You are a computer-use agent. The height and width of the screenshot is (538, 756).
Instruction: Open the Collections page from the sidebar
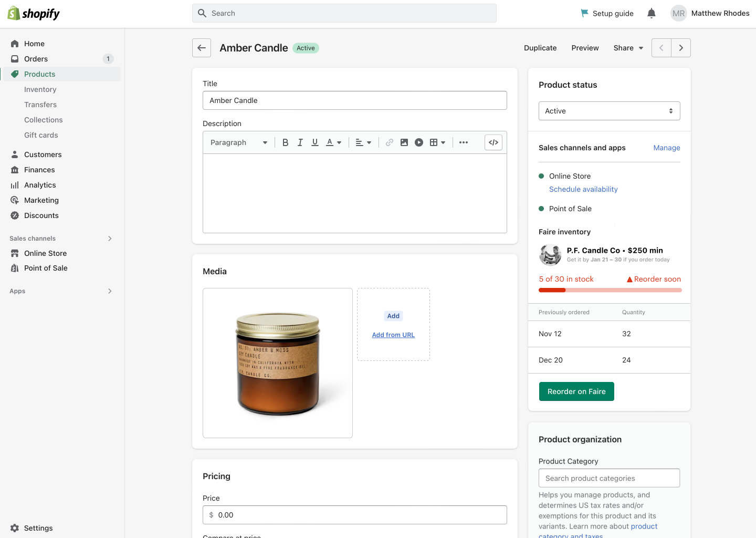click(43, 120)
